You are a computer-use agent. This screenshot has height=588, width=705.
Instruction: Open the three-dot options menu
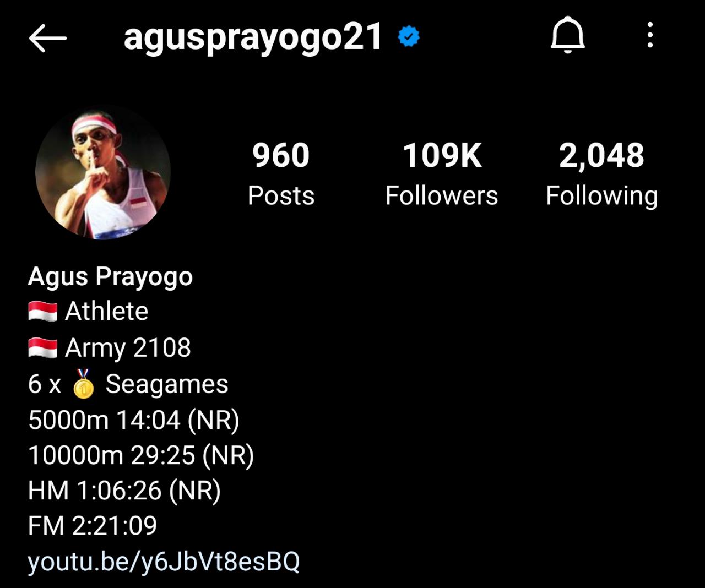click(650, 35)
